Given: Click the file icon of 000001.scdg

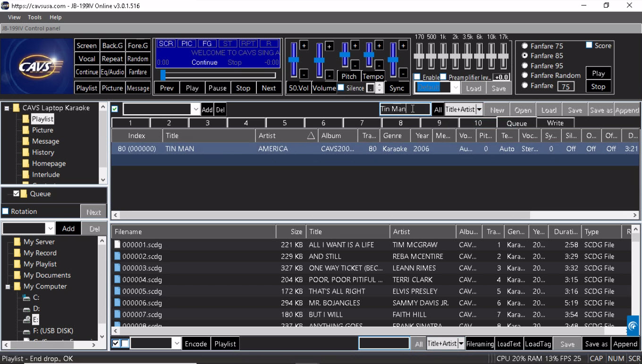Looking at the screenshot, I should 118,245.
